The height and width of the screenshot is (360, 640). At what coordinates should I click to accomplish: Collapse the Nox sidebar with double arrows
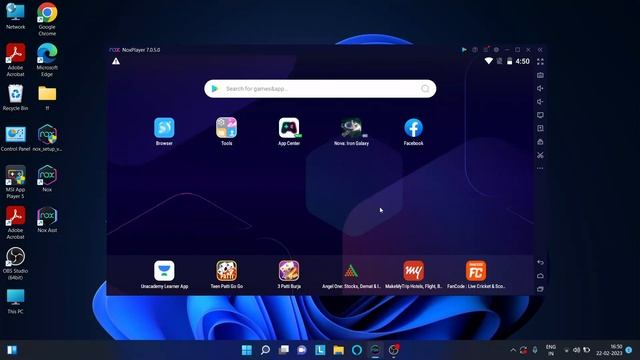point(540,50)
